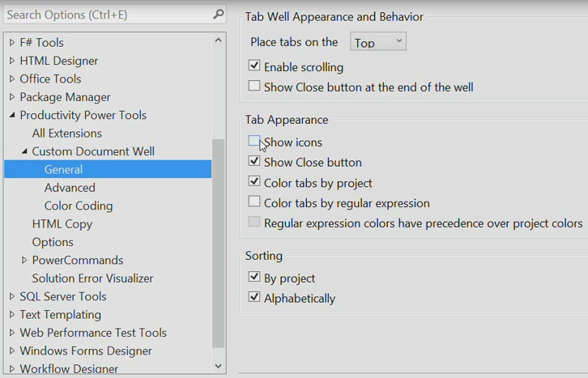Open the Place tabs on dropdown
588x378 pixels.
point(378,42)
